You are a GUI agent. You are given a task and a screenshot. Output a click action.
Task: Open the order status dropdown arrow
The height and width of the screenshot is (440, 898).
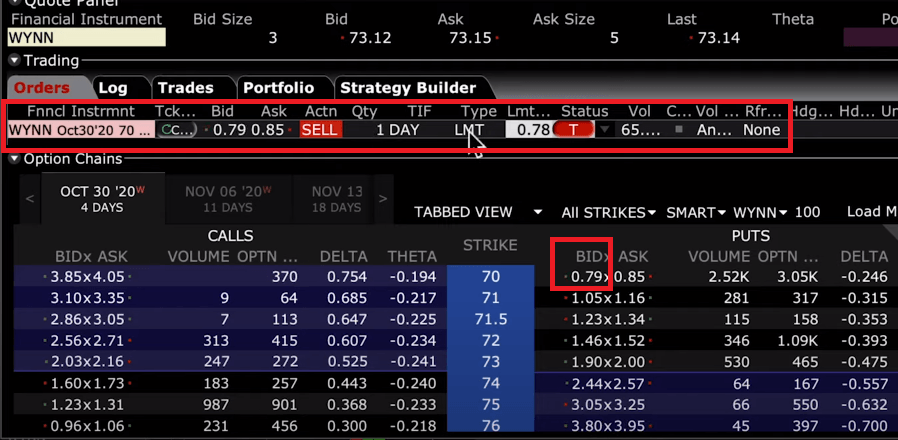coord(604,130)
